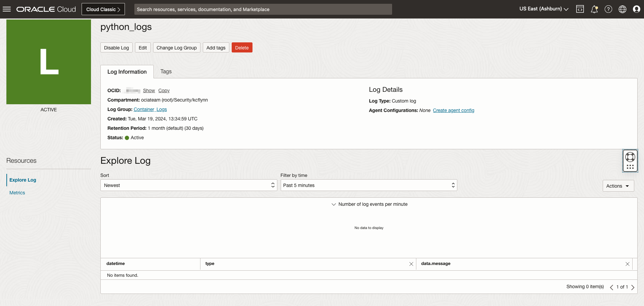Collapse the log events per minute chart
This screenshot has width=644, height=306.
pyautogui.click(x=334, y=204)
